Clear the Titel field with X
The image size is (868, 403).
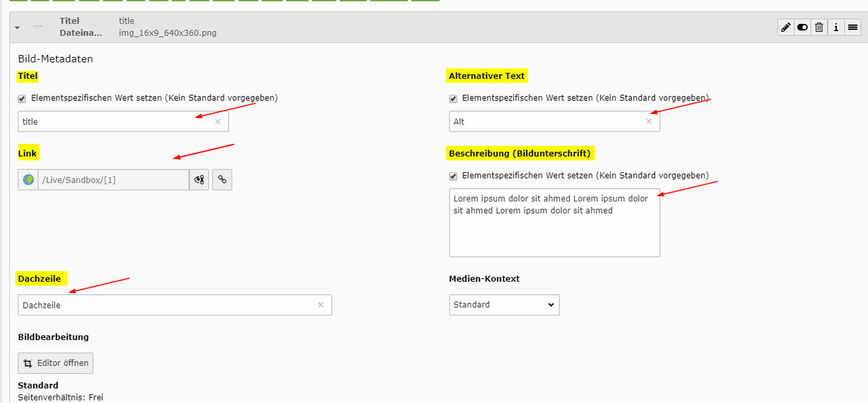(218, 121)
